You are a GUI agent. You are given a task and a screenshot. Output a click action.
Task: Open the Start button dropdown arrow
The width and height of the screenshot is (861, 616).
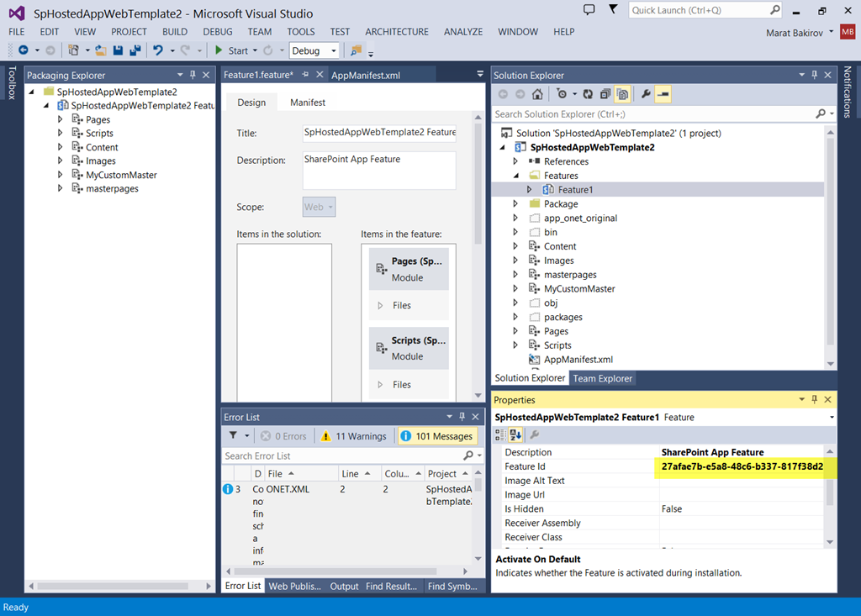[x=255, y=50]
